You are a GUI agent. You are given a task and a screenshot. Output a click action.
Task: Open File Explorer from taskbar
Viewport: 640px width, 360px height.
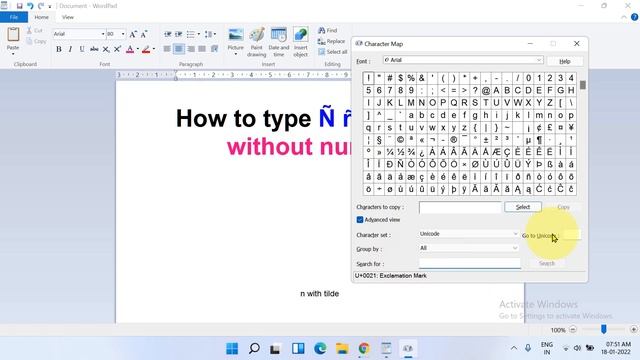[x=342, y=348]
